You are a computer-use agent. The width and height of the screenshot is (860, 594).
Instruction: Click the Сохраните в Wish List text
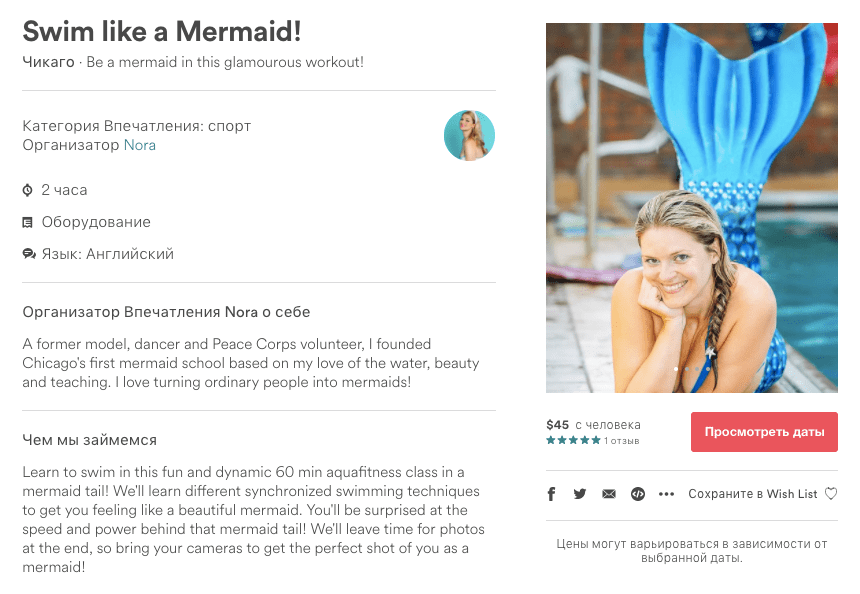753,494
